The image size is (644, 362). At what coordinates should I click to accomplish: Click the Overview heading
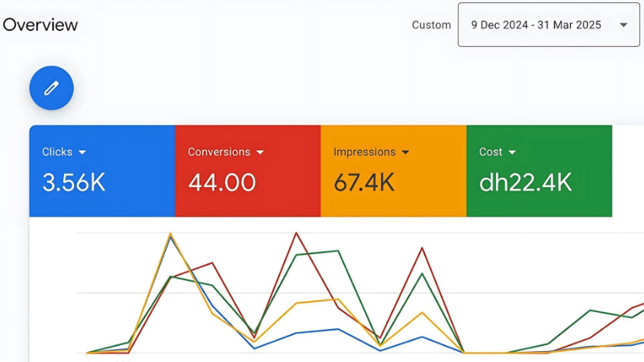40,25
